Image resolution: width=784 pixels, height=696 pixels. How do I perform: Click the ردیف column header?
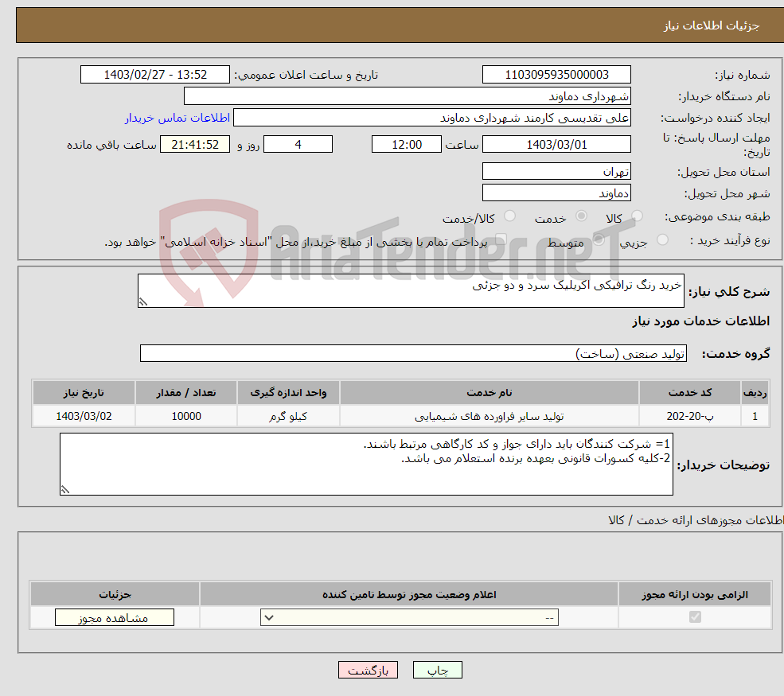click(755, 393)
